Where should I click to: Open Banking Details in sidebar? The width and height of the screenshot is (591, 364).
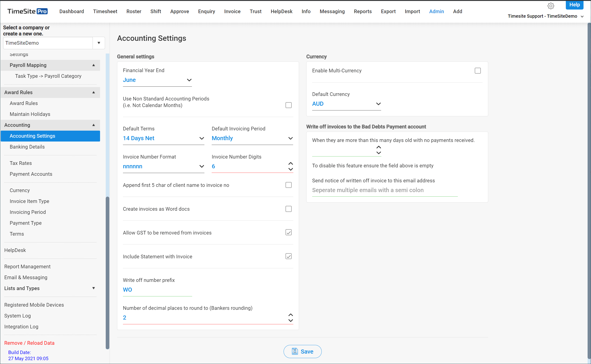pyautogui.click(x=27, y=147)
